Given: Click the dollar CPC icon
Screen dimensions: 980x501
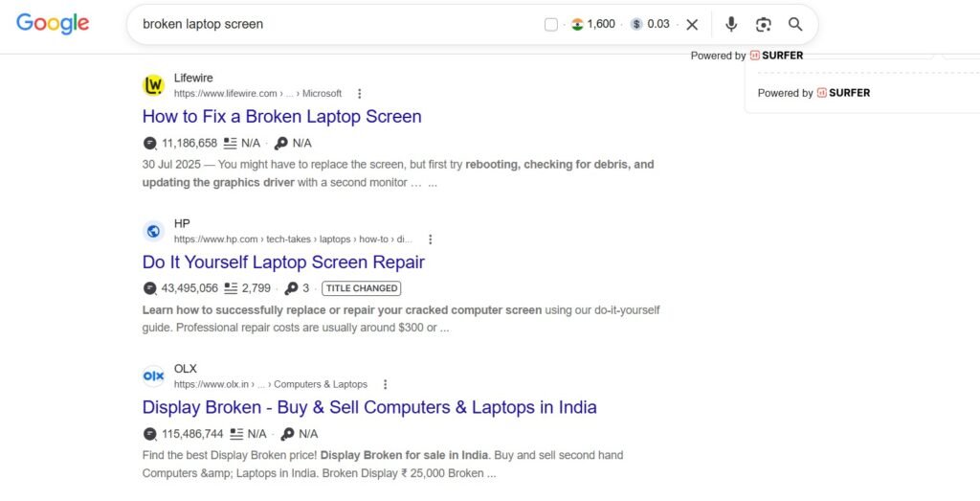Looking at the screenshot, I should (x=636, y=24).
